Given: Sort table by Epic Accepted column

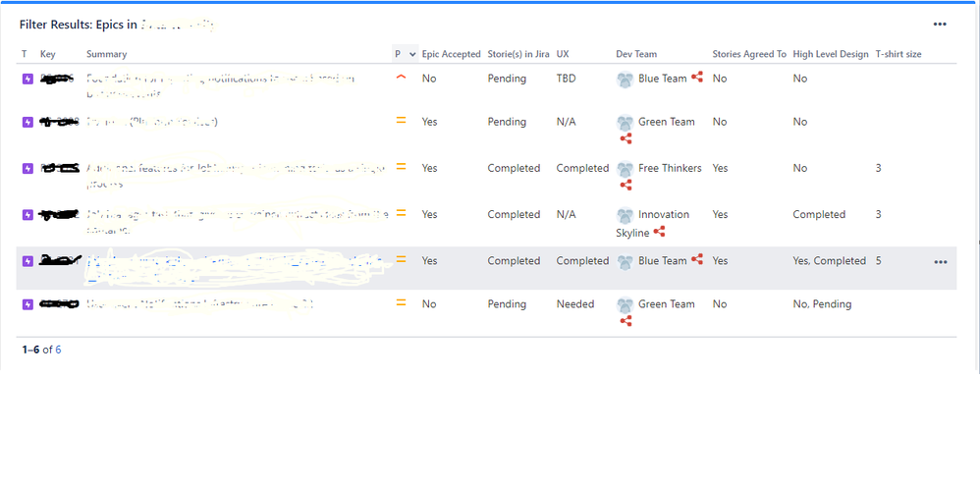Looking at the screenshot, I should 451,54.
